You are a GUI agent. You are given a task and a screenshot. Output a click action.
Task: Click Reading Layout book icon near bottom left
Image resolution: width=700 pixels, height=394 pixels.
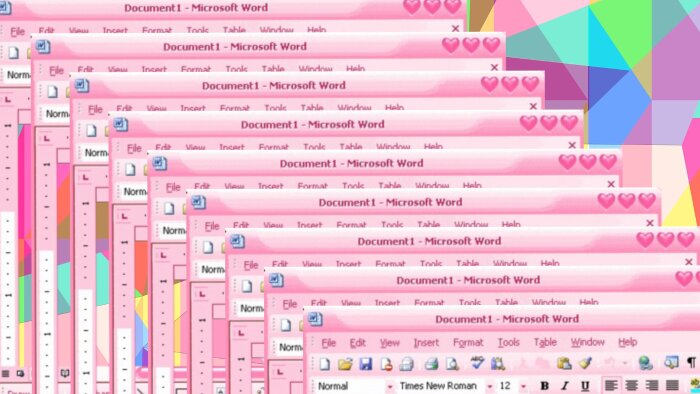tap(65, 373)
